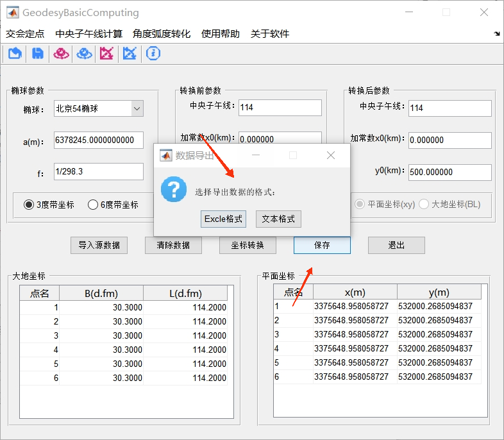
Task: Click the import/open data toolbar icon
Action: [x=15, y=53]
